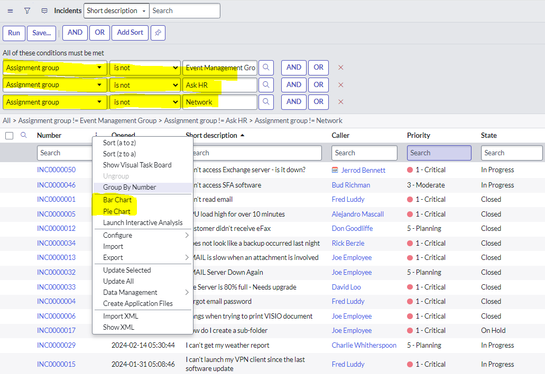Focus the Caller column search field
The height and width of the screenshot is (374, 545).
[x=364, y=153]
